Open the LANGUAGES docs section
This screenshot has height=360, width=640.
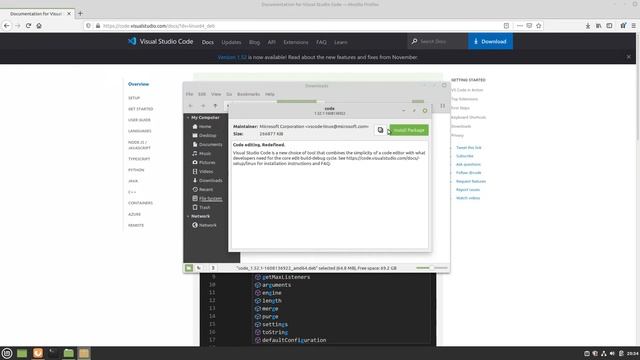(x=140, y=131)
